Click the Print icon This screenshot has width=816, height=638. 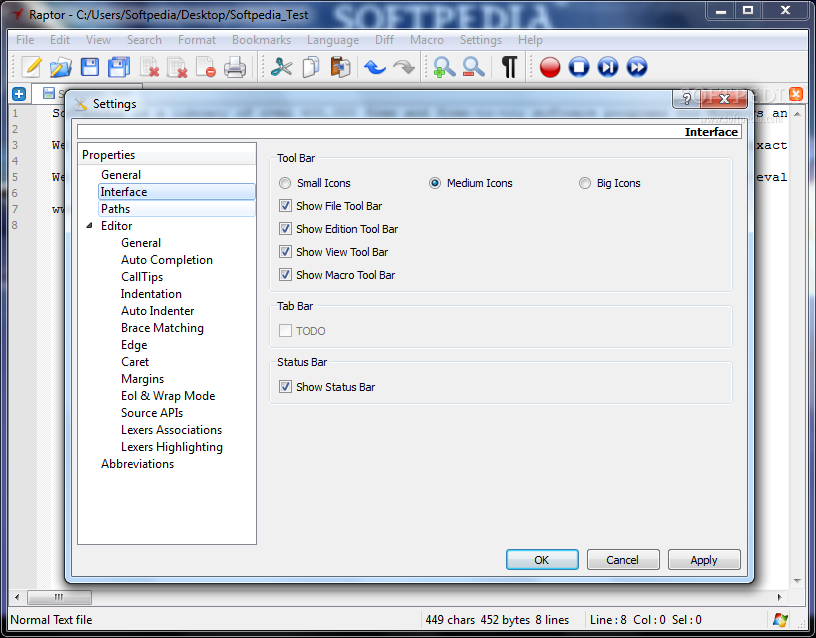coord(235,67)
